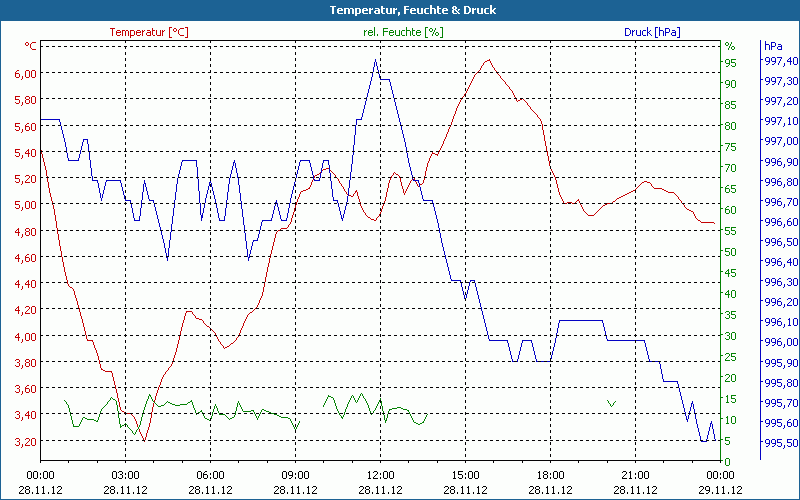
Task: Select the blue Druck [hPa] legend label
Action: coord(652,32)
